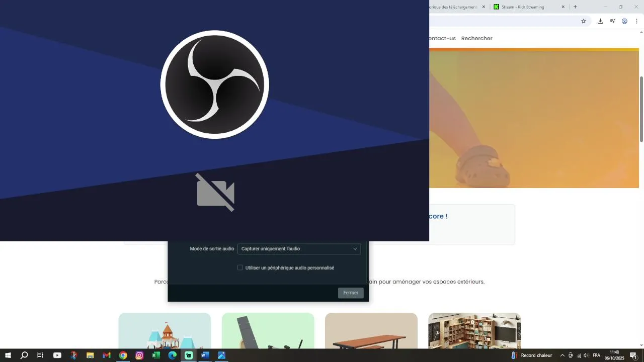Open Task View from the taskbar
This screenshot has height=362, width=644.
[x=40, y=355]
